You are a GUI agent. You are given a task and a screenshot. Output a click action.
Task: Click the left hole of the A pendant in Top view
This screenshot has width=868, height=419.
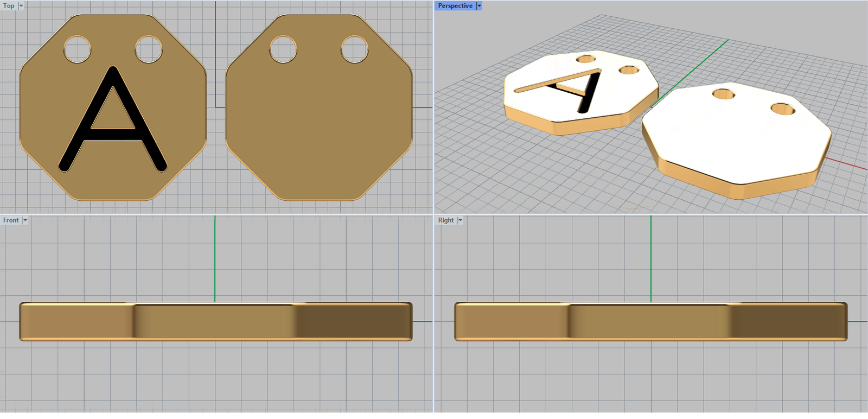(x=77, y=49)
